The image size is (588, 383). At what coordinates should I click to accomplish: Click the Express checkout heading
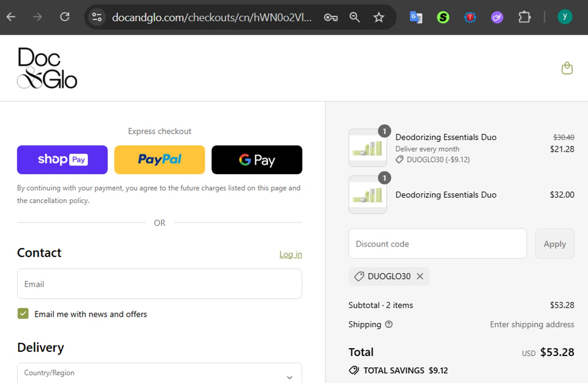(x=160, y=131)
